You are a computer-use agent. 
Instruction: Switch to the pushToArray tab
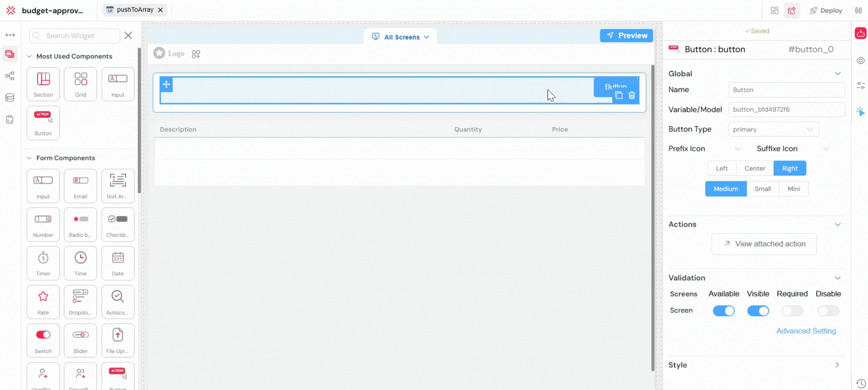(134, 10)
